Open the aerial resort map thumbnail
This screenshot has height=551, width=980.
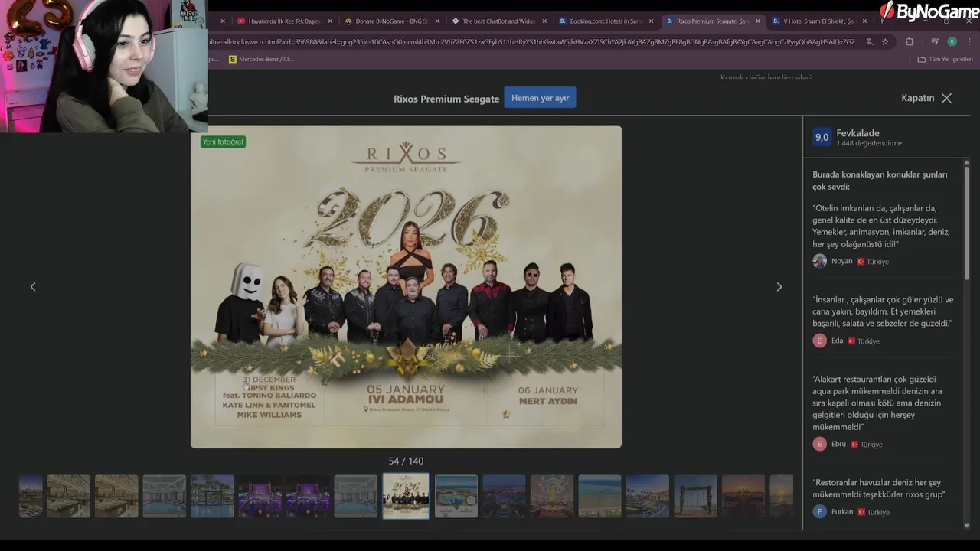pyautogui.click(x=456, y=496)
